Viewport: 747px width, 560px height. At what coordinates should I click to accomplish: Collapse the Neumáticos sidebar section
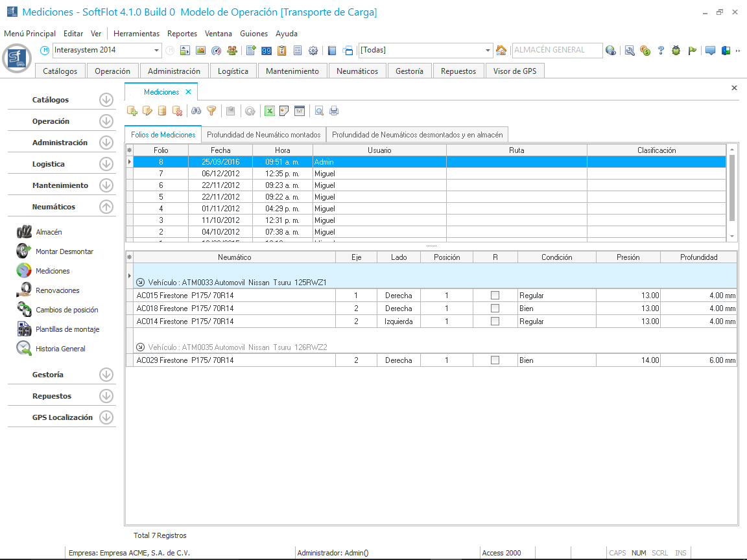coord(106,207)
